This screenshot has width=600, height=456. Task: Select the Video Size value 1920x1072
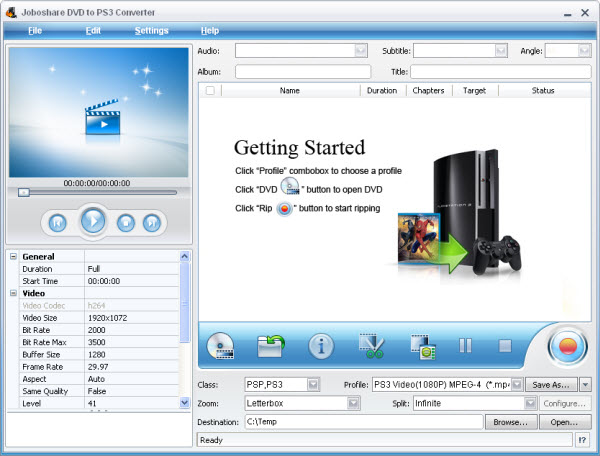coord(132,318)
